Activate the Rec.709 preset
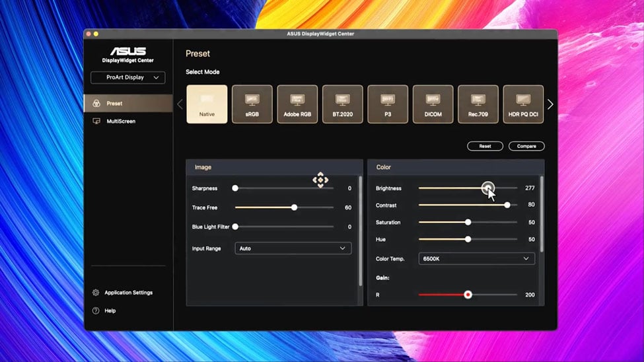This screenshot has width=644, height=362. pyautogui.click(x=478, y=104)
